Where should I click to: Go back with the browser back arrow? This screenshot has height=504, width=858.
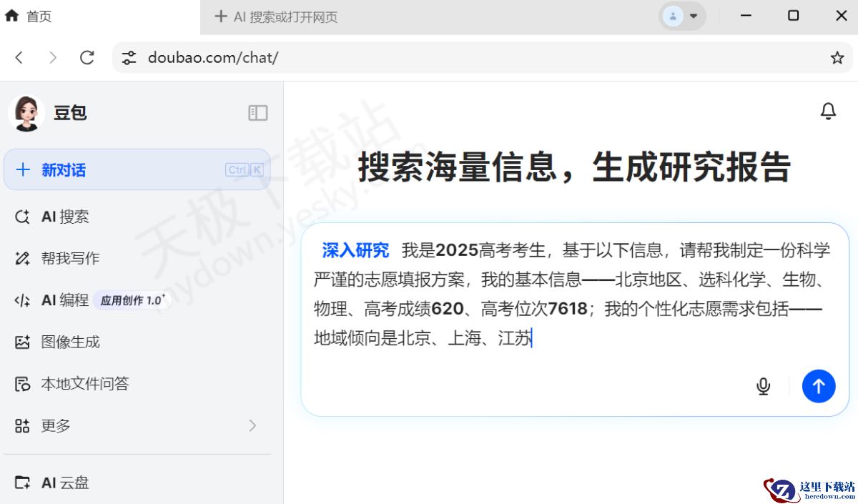19,58
